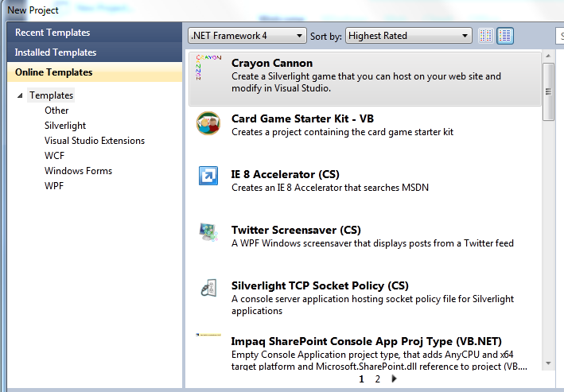Click the Crayon Cannon template icon
This screenshot has width=564, height=392.
(208, 68)
